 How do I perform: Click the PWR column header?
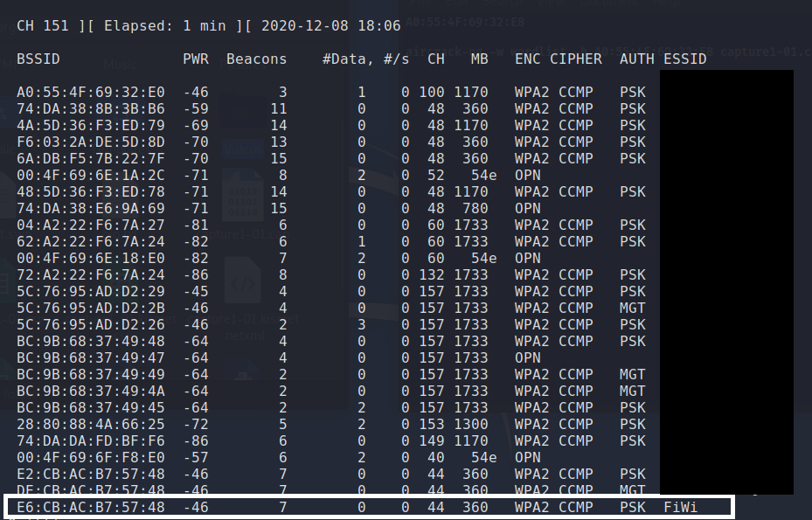coord(196,59)
